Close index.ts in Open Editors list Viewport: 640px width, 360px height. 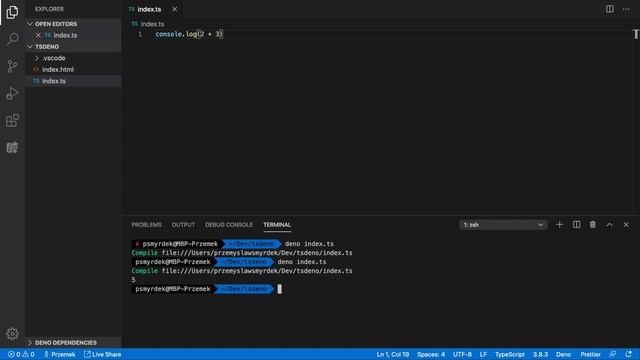[38, 35]
